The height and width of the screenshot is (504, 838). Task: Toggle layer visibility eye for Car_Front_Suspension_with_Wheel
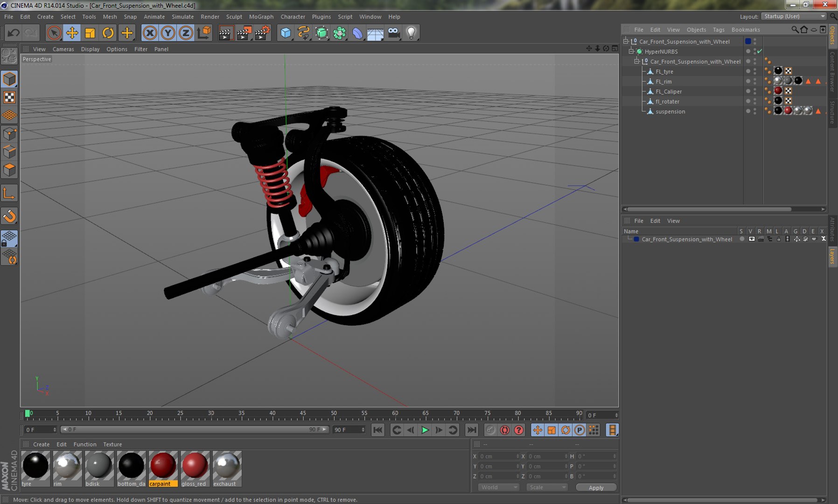coord(751,239)
